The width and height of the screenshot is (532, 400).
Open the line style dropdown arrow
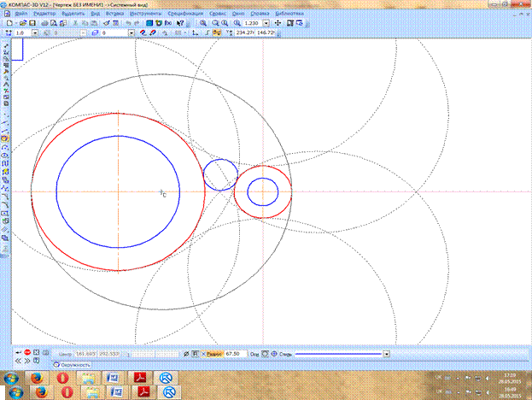point(387,354)
